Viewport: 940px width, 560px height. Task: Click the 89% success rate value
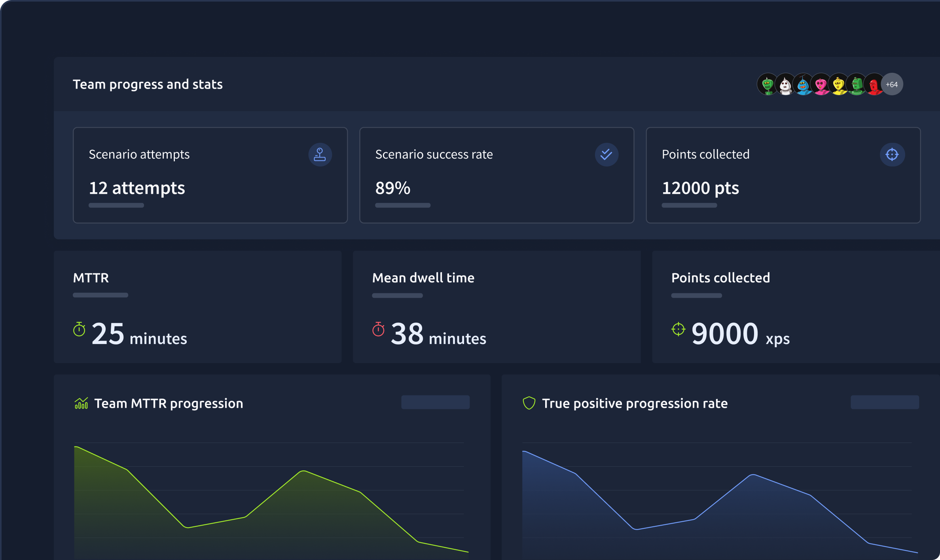(392, 188)
